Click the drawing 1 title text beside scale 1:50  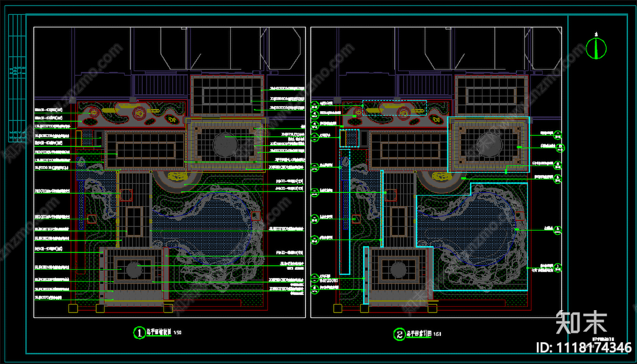(158, 332)
